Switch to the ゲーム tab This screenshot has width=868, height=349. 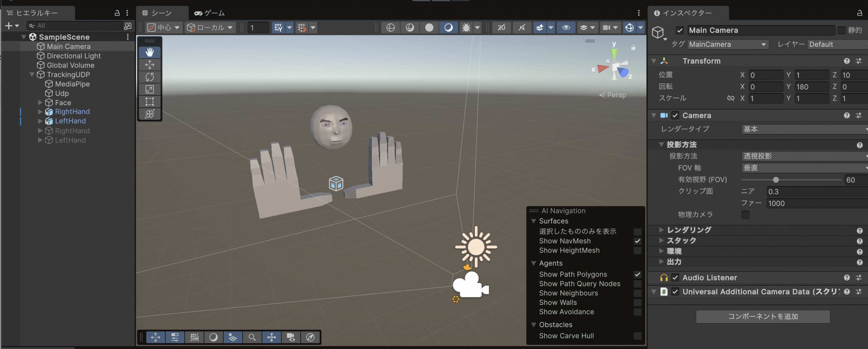[x=210, y=13]
